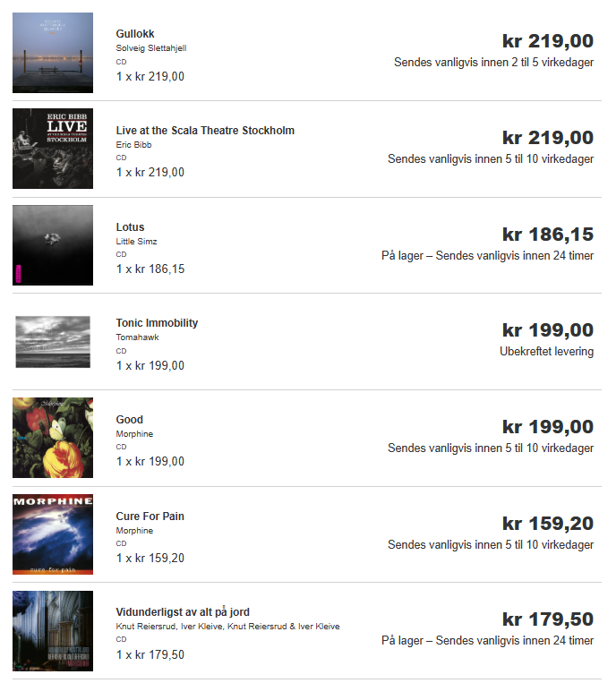Select the Lotus album cover image
Viewport: 616px width, 683px height.
[53, 245]
